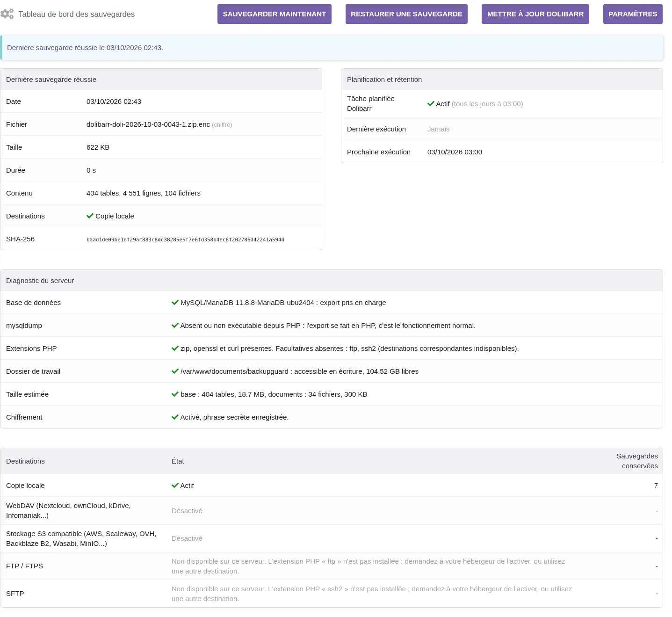Click the last backup date 03/10/2026 02:43
The width and height of the screenshot is (672, 617).
point(114,102)
